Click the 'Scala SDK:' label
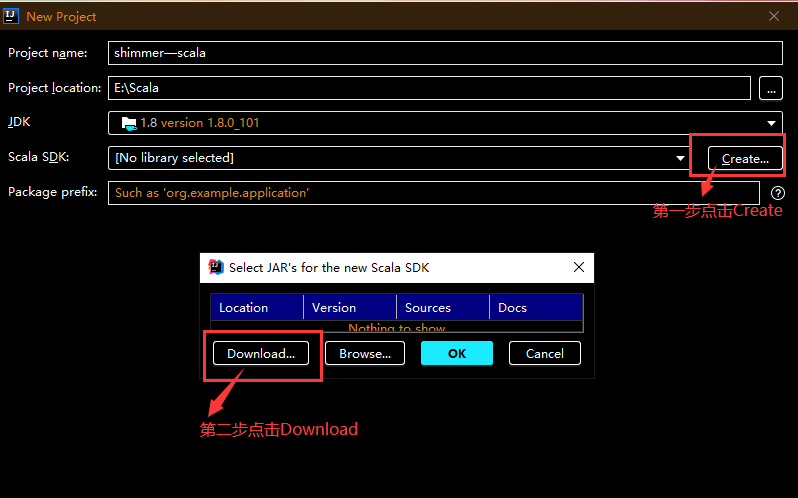798x498 pixels. tap(38, 157)
